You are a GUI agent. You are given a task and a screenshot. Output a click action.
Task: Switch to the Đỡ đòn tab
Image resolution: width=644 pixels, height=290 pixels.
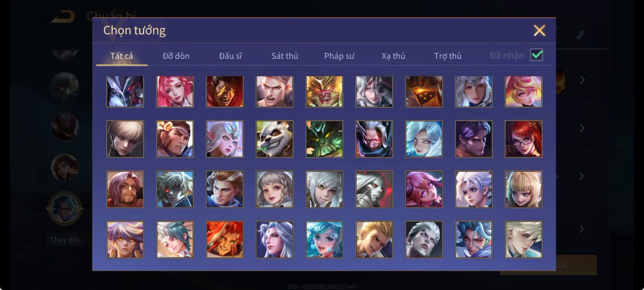[x=176, y=56]
